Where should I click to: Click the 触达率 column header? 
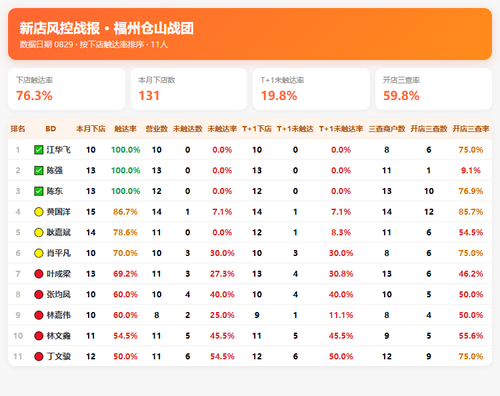click(x=125, y=129)
